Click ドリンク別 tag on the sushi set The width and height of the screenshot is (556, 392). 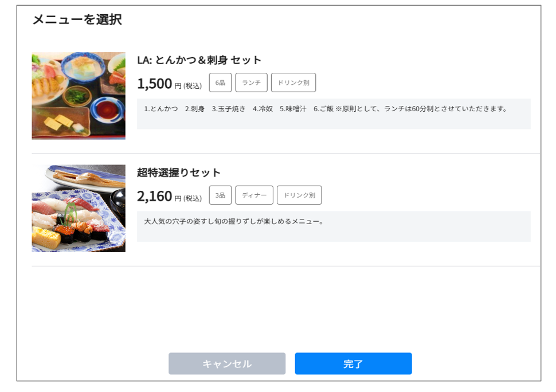[299, 195]
